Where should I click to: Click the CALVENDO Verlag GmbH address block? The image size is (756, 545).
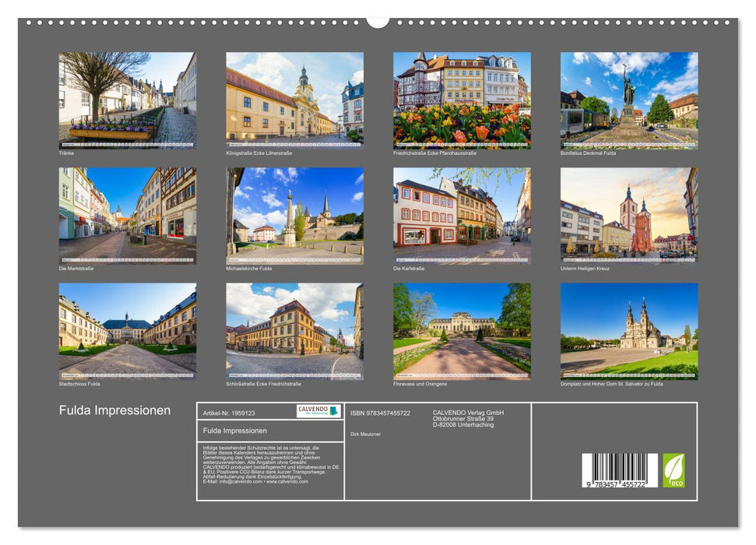pos(468,418)
